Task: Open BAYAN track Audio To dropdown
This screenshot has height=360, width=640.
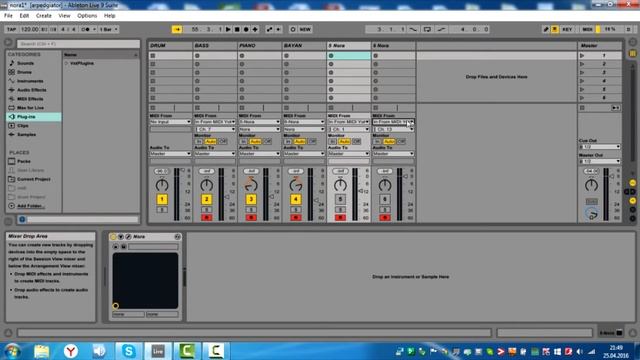Action: [304, 154]
